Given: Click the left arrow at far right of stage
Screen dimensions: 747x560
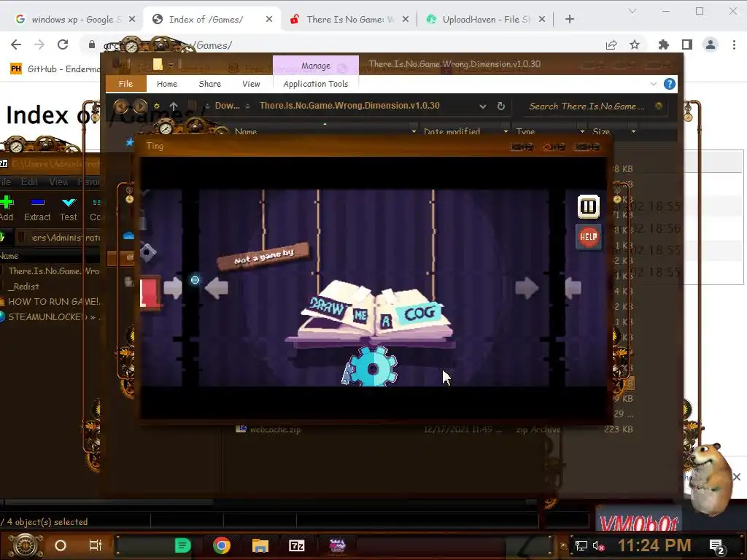Looking at the screenshot, I should 573,287.
